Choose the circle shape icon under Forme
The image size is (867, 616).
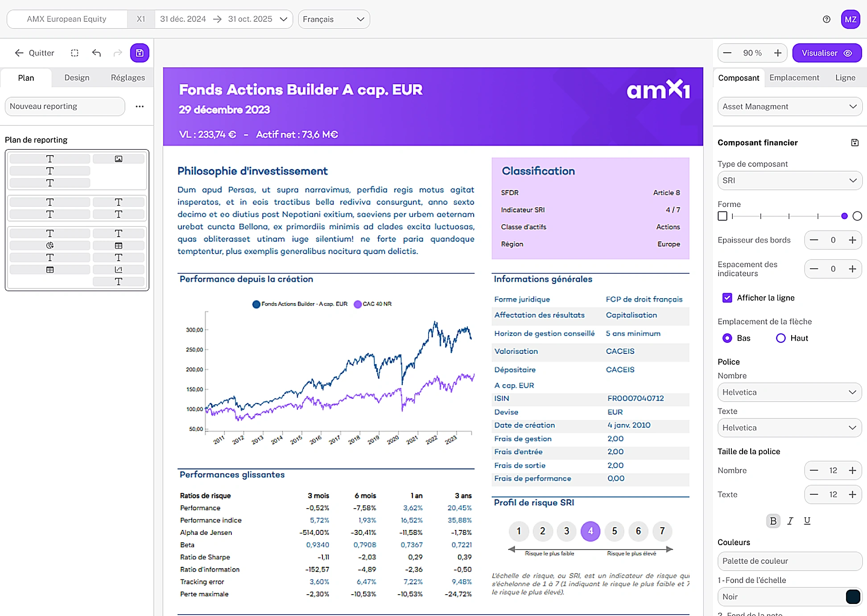point(857,216)
